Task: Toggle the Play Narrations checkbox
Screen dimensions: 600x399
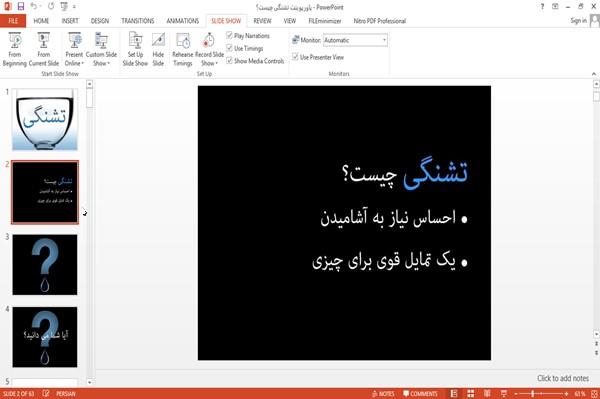Action: tap(229, 35)
